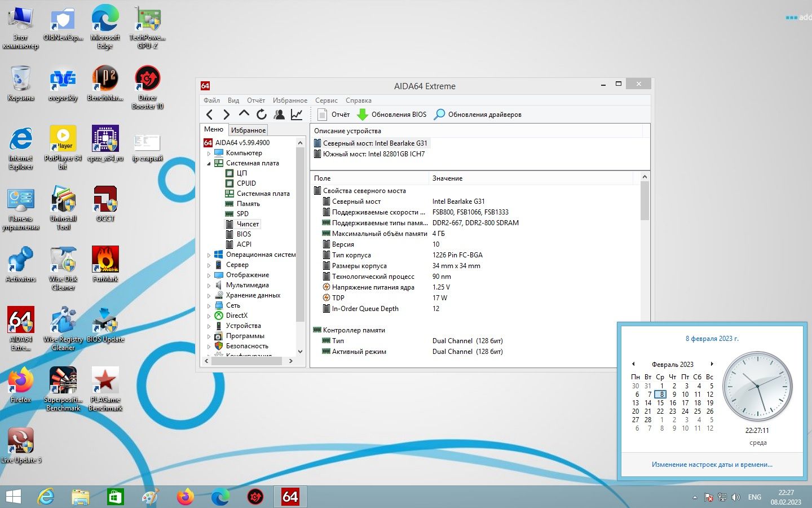Viewport: 812px width, 508px height.
Task: Go up one level in AIDA64 toolbar
Action: click(x=244, y=115)
